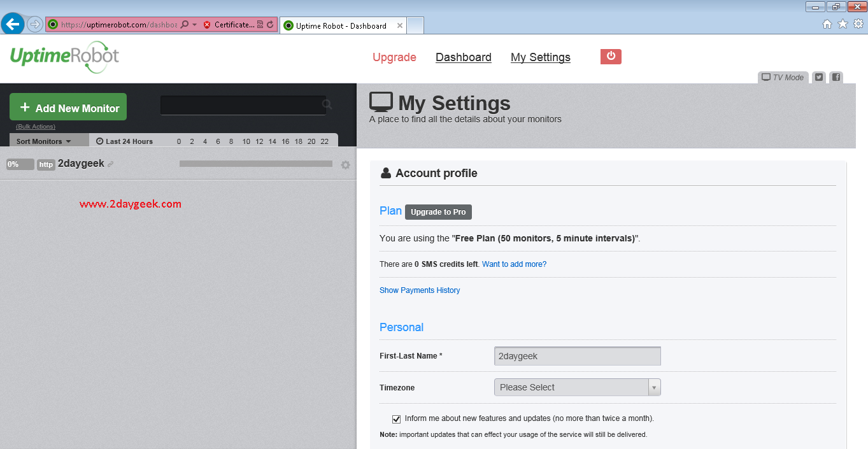Click the First-Last Name input field

click(x=578, y=356)
